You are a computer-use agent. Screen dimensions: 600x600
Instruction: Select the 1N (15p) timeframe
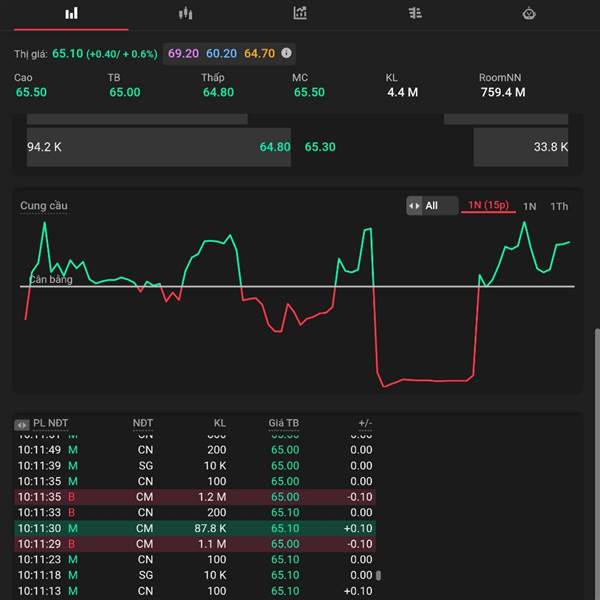tap(488, 205)
